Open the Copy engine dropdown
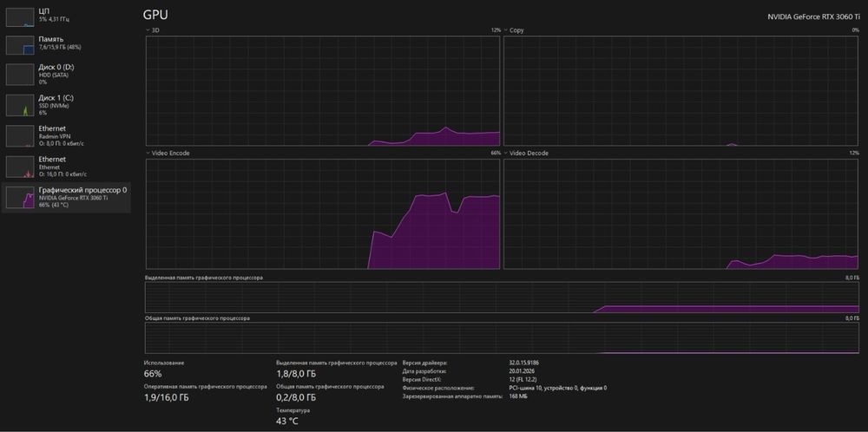The image size is (868, 432). tap(506, 29)
